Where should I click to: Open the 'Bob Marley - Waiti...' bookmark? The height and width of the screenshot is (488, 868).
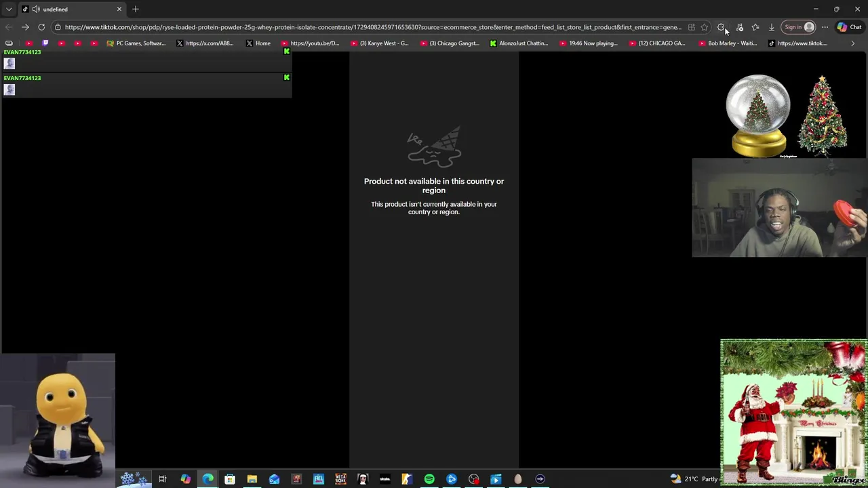point(728,43)
